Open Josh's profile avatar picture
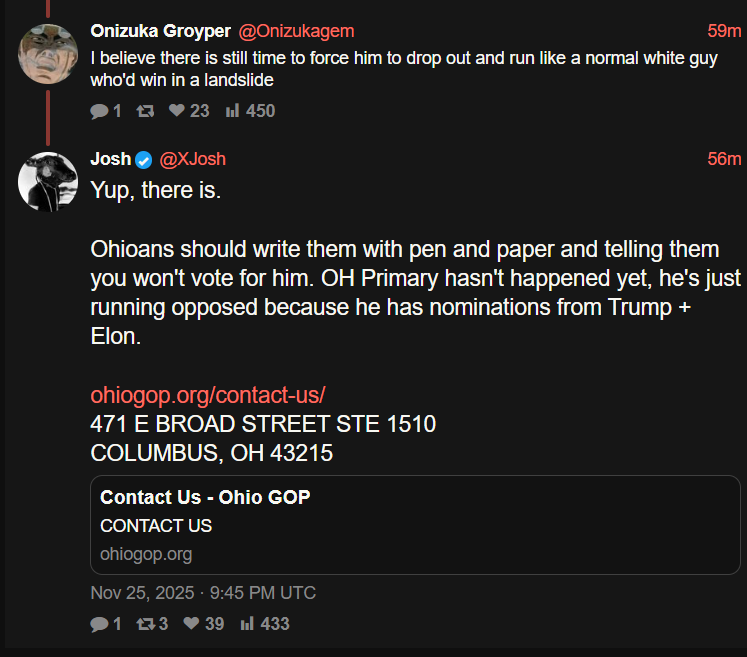 pyautogui.click(x=48, y=182)
